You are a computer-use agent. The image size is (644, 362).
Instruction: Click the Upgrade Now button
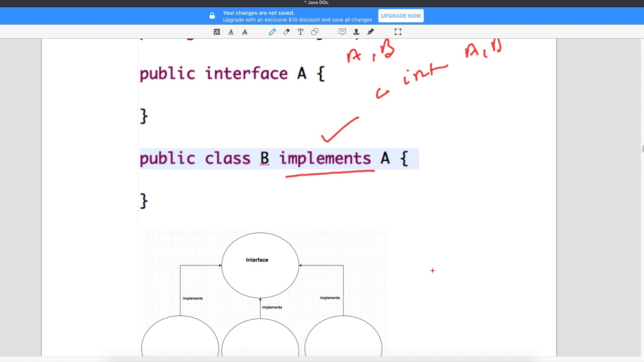(401, 16)
